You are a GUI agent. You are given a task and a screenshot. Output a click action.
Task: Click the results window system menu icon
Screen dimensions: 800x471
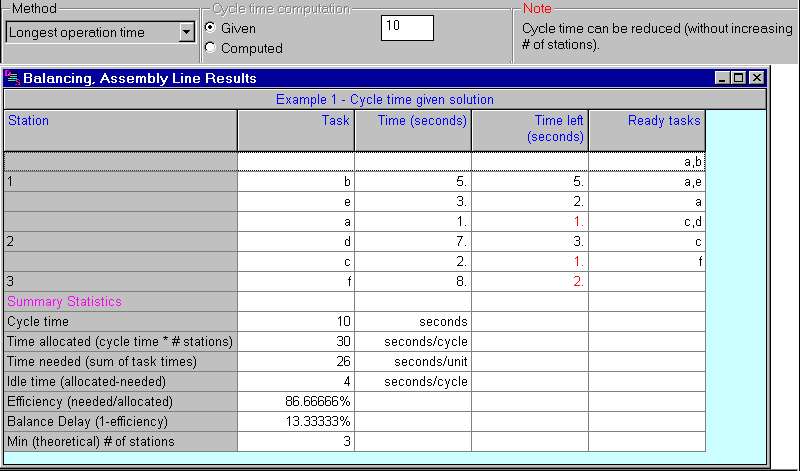pos(13,78)
